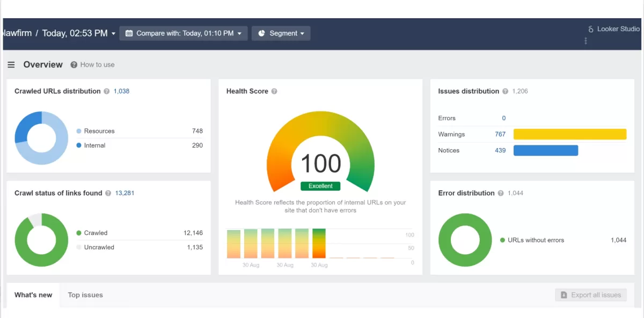The image size is (644, 318).
Task: Open the Segment dropdown
Action: [x=281, y=33]
